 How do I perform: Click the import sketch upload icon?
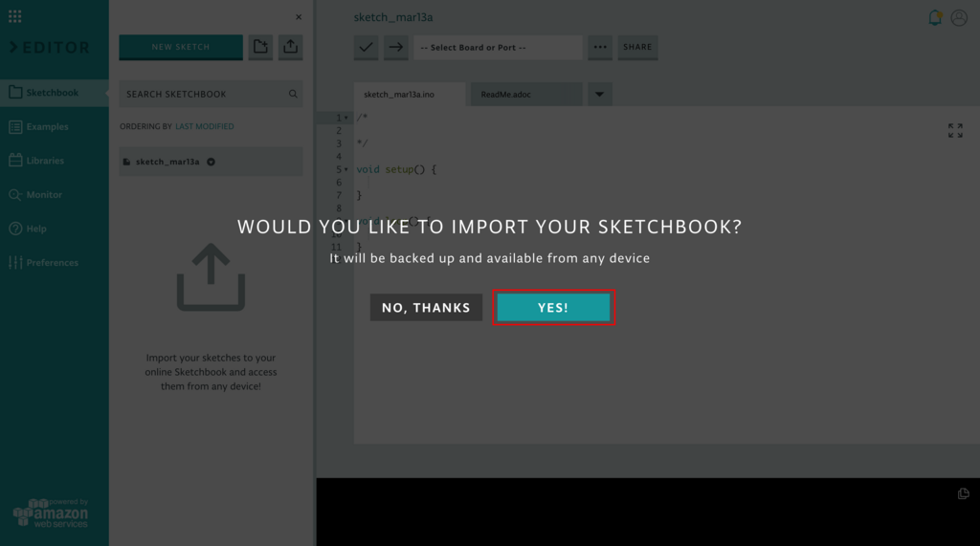pos(291,47)
